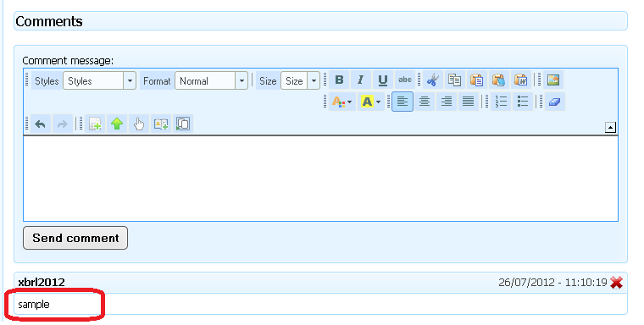Insert a numbered list
This screenshot has width=644, height=325.
(501, 102)
